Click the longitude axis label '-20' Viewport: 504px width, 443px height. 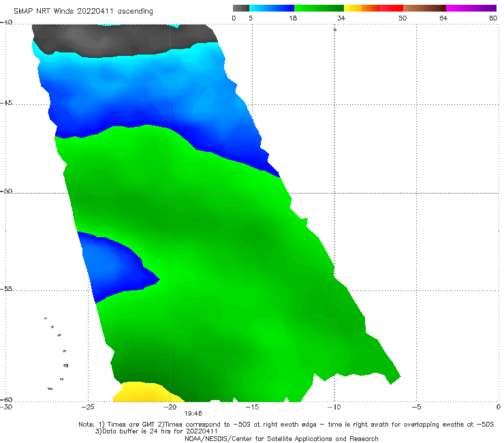click(170, 407)
